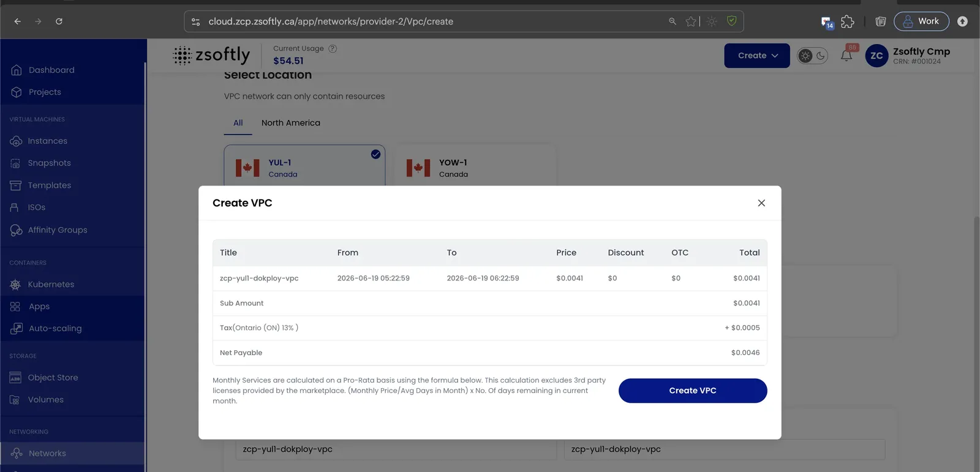Click the Dashboard home icon

point(17,70)
